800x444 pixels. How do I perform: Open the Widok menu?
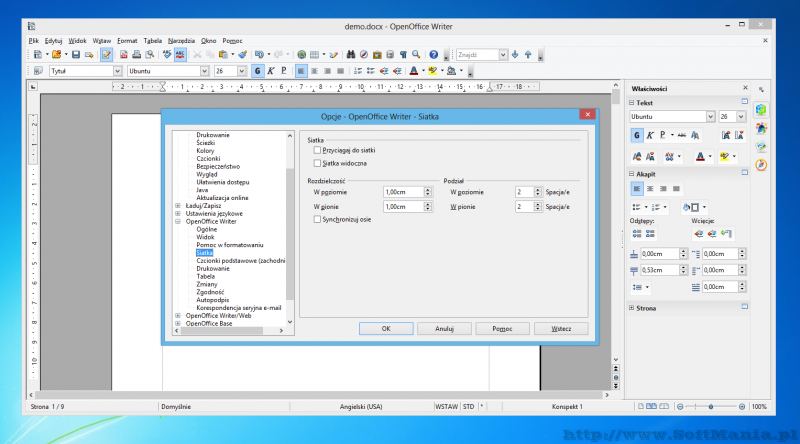(77, 41)
